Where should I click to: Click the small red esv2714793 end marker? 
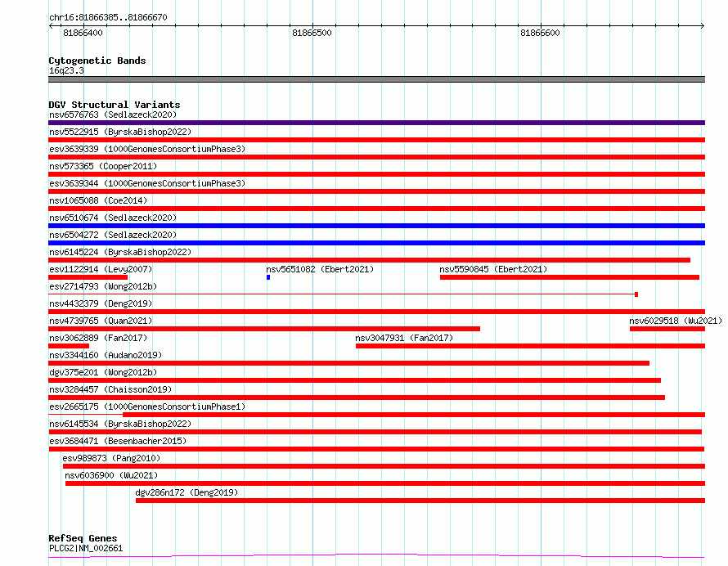tap(636, 294)
